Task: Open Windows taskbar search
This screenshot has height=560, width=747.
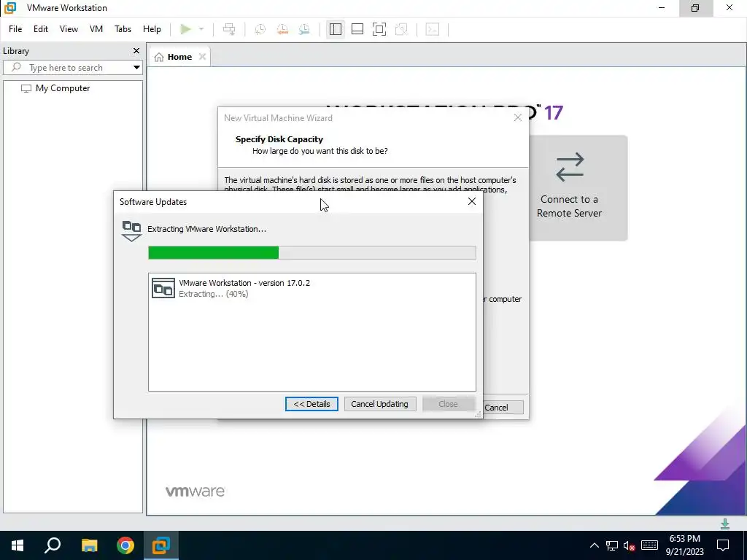Action: point(53,545)
